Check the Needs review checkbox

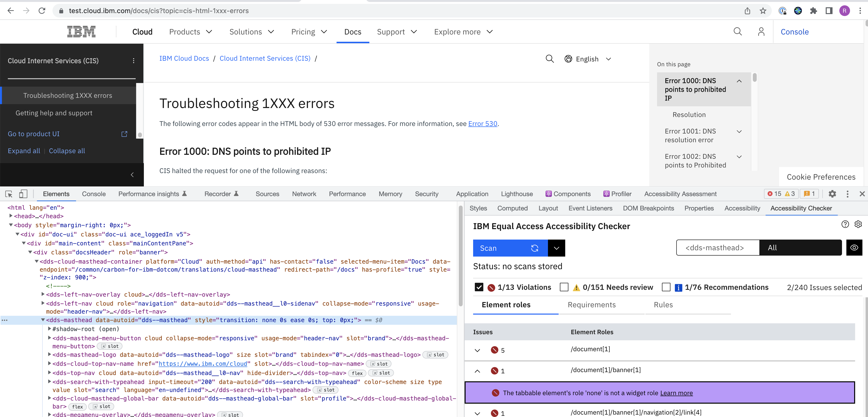[564, 287]
